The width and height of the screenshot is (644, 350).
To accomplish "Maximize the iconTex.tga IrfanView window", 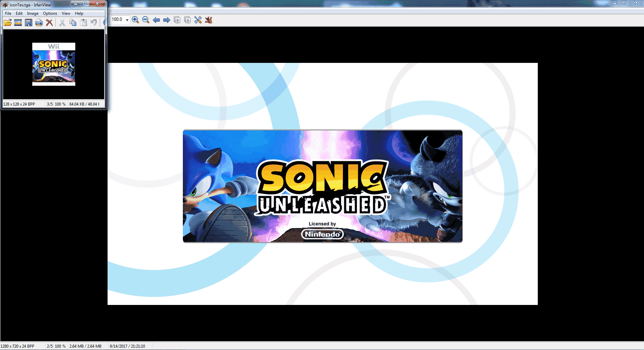I will coord(85,4).
